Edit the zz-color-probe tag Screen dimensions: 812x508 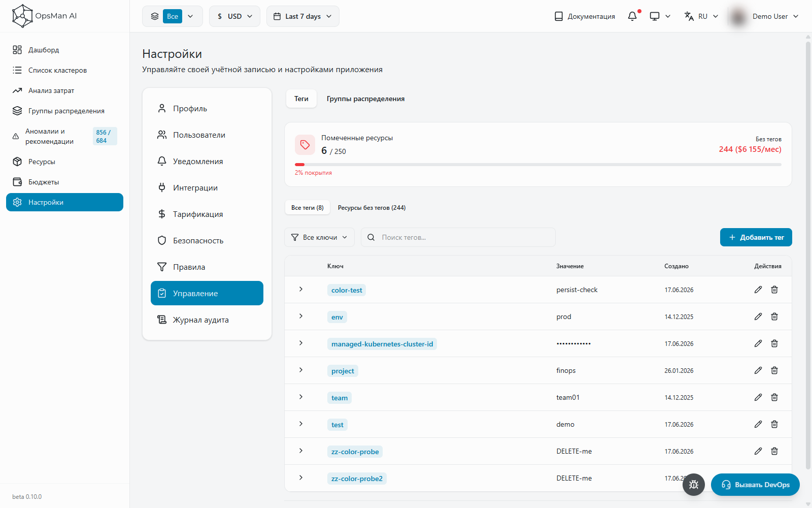pos(758,451)
